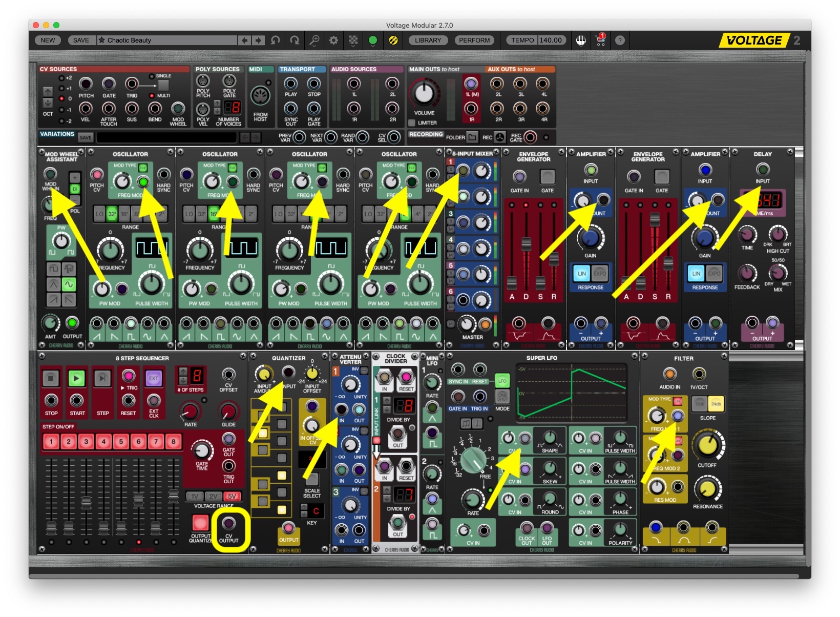840x617 pixels.
Task: Click the undo arrow in the top toolbar
Action: [x=276, y=40]
